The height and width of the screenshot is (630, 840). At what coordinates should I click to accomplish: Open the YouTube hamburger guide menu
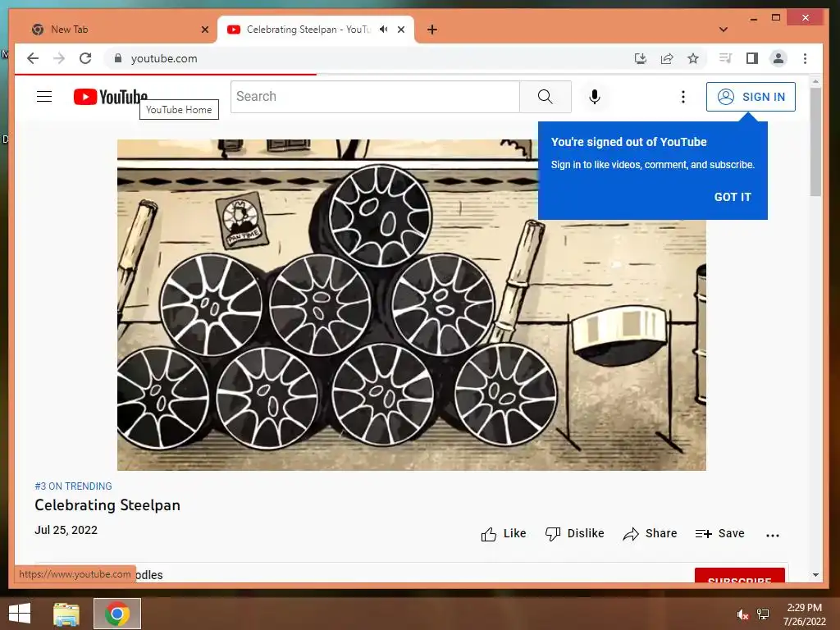point(44,97)
